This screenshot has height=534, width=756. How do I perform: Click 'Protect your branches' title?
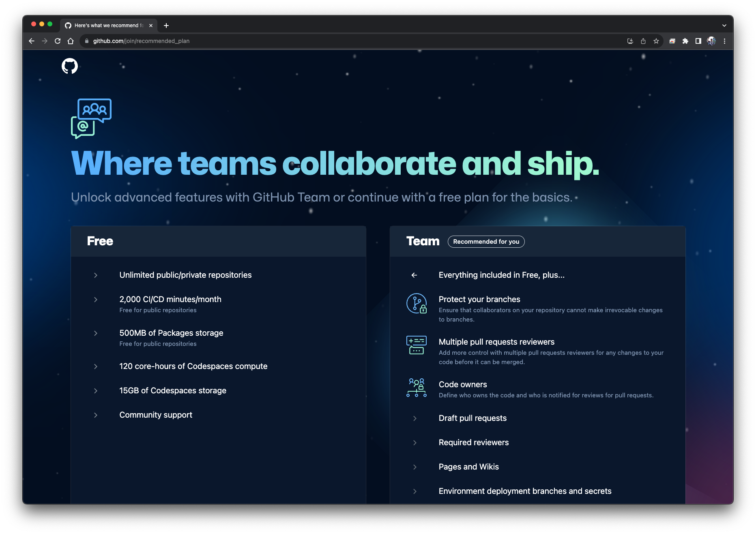(479, 299)
